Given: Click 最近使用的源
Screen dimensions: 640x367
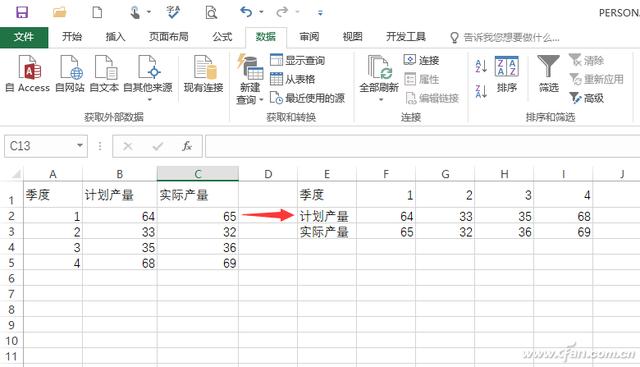Looking at the screenshot, I should [x=307, y=98].
